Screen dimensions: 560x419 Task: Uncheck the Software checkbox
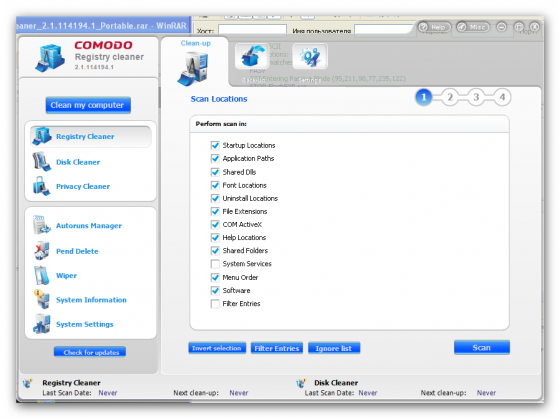click(215, 290)
